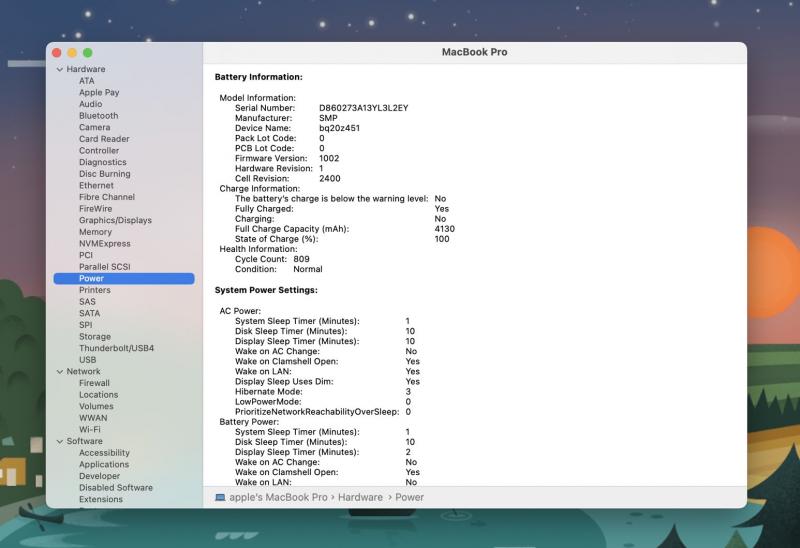
Task: Open the Disabled Software entry
Action: [116, 488]
